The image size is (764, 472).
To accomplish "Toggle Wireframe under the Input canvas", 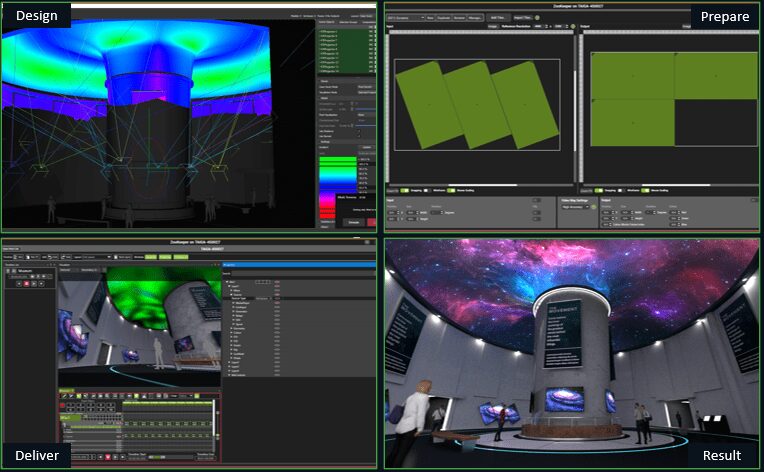I will tap(427, 190).
